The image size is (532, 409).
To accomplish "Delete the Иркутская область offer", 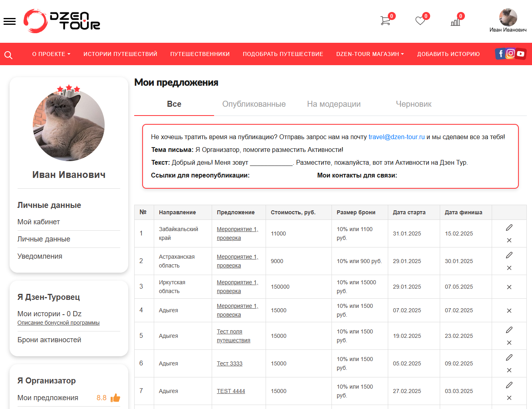I will coord(509,287).
